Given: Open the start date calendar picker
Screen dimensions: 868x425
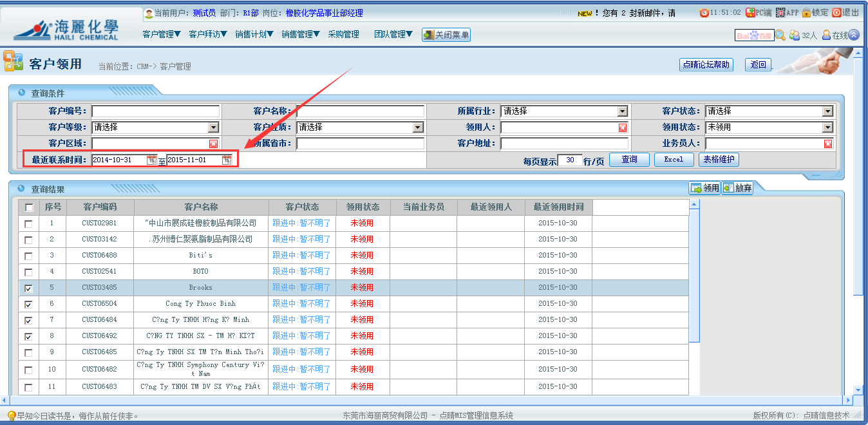Looking at the screenshot, I should click(151, 160).
